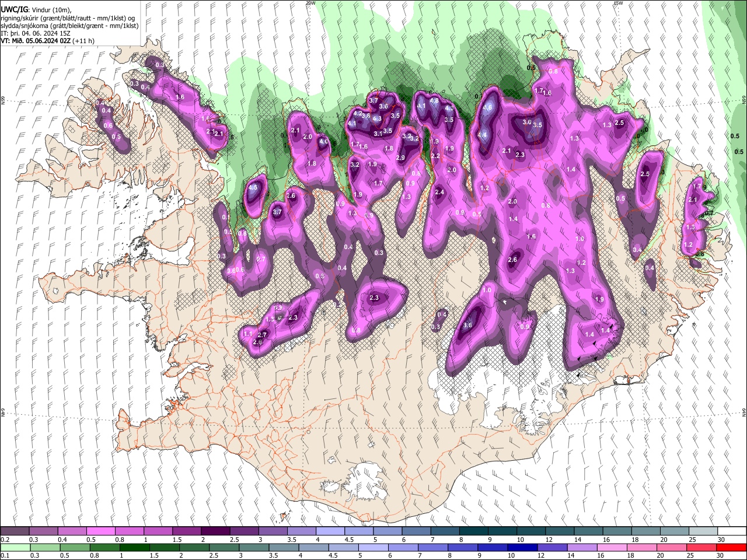747x560 pixels.
Task: Click the 4.8 snowfall value label
Action: point(434,100)
